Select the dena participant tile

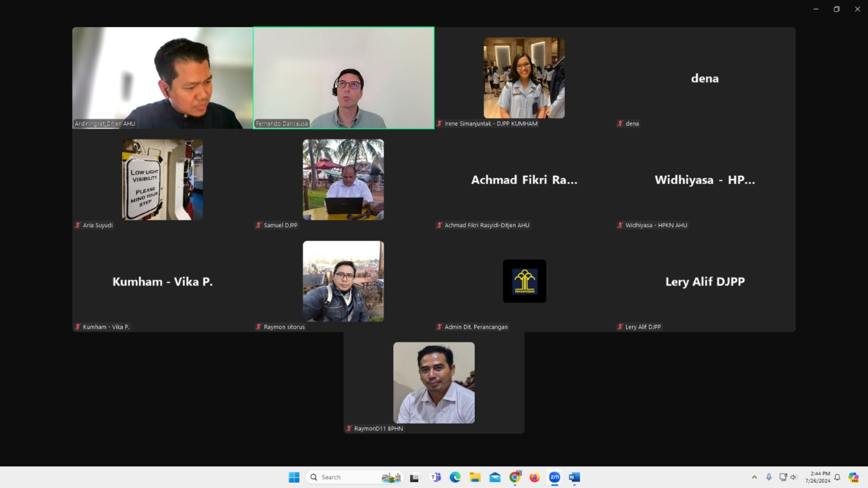(705, 78)
